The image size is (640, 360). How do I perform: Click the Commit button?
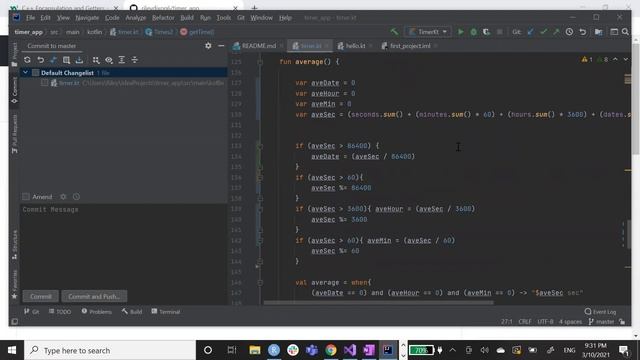40,296
